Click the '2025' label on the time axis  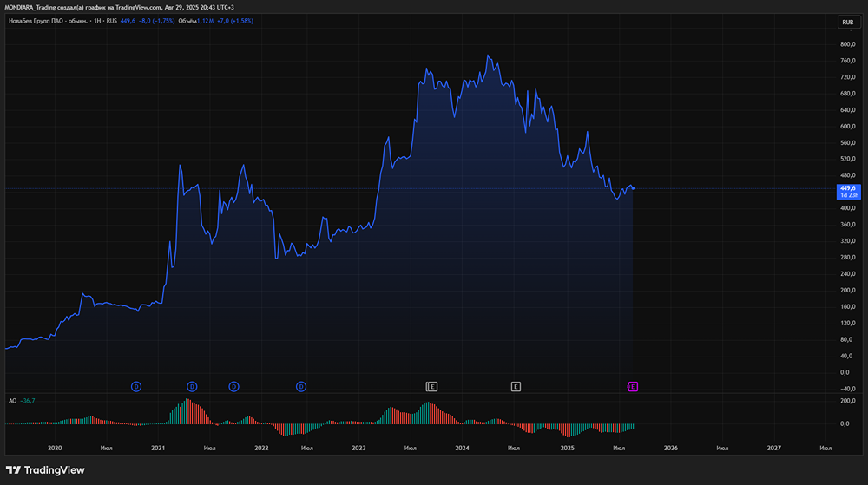567,448
